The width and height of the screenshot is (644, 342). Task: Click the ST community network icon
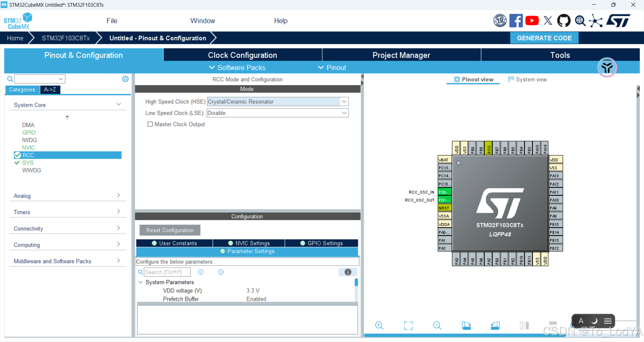click(x=596, y=21)
